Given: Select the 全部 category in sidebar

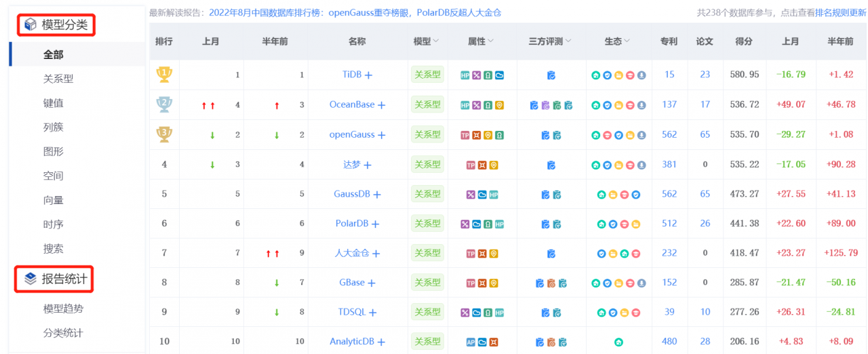Looking at the screenshot, I should [x=54, y=54].
